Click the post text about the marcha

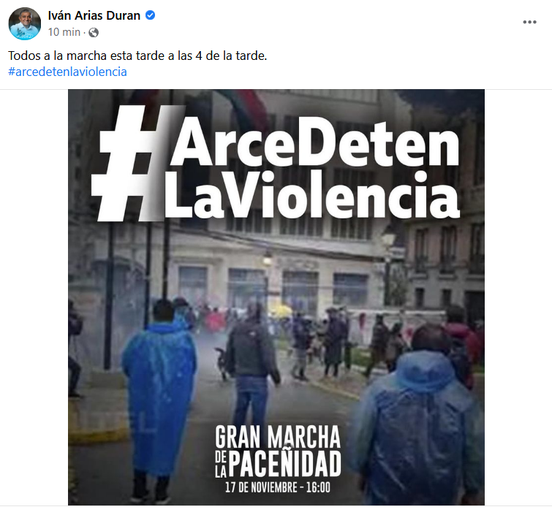pyautogui.click(x=138, y=56)
